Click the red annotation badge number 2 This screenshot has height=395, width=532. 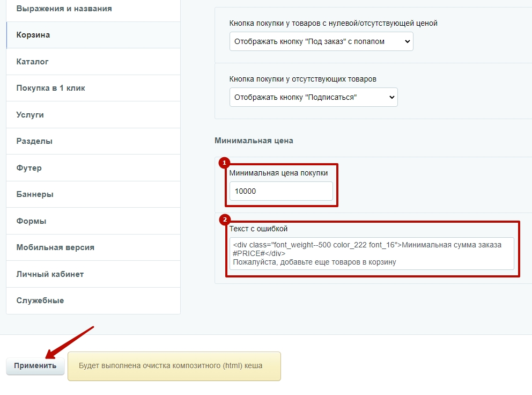point(225,220)
